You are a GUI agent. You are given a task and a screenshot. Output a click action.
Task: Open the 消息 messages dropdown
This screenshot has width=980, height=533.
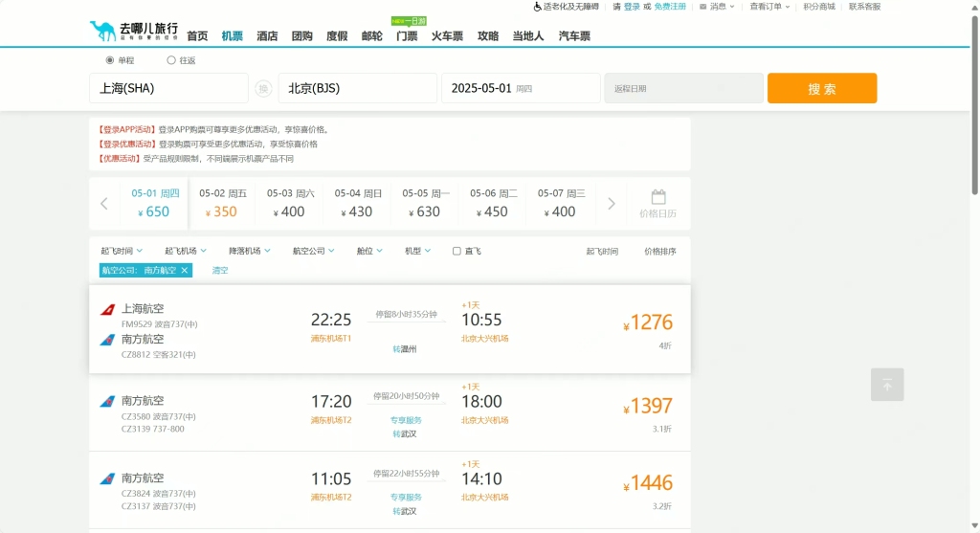click(x=718, y=7)
